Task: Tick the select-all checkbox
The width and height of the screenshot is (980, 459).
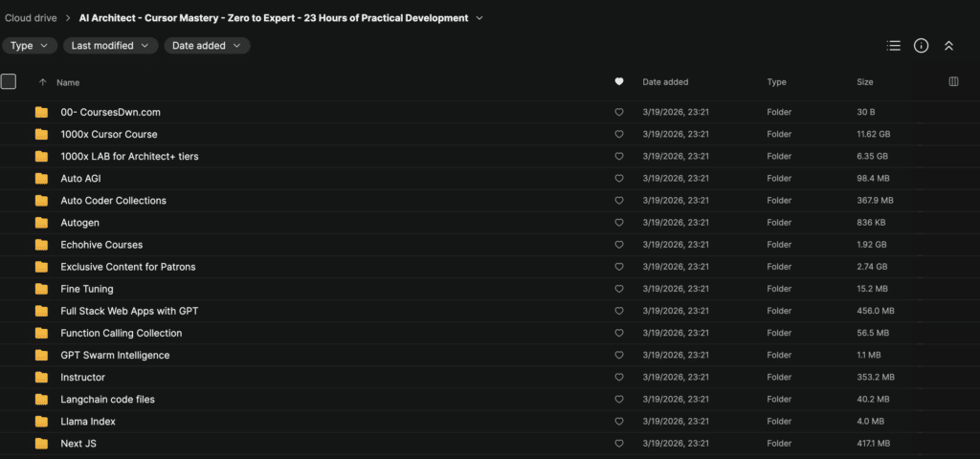Action: point(9,82)
